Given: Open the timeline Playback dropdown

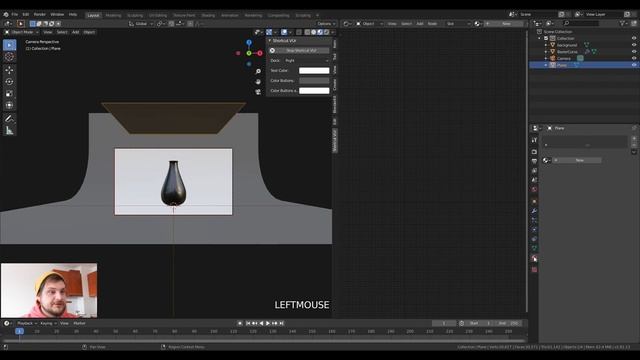Looking at the screenshot, I should pyautogui.click(x=27, y=323).
